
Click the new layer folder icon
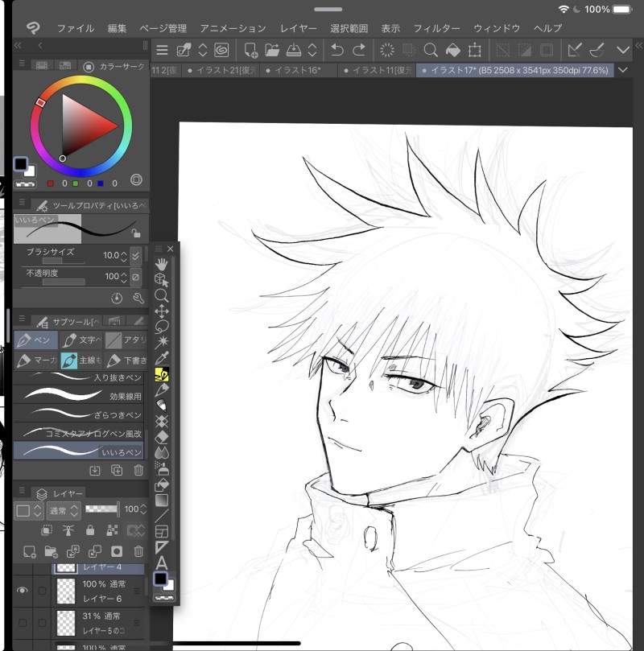point(51,551)
